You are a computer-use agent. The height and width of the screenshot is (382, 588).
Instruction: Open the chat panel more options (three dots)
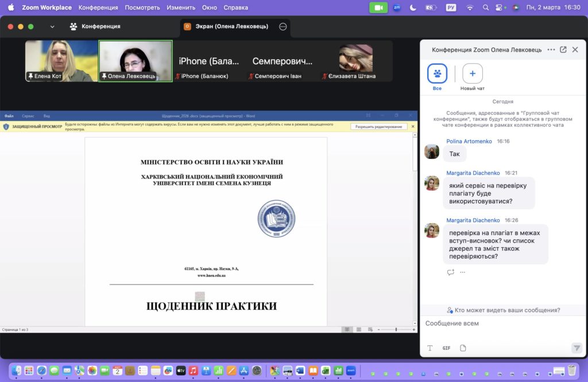pos(551,50)
